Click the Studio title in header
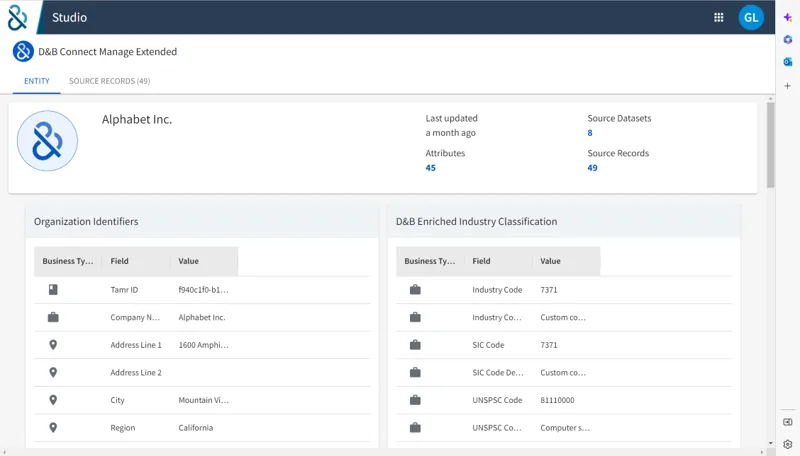800x456 pixels. tap(69, 17)
